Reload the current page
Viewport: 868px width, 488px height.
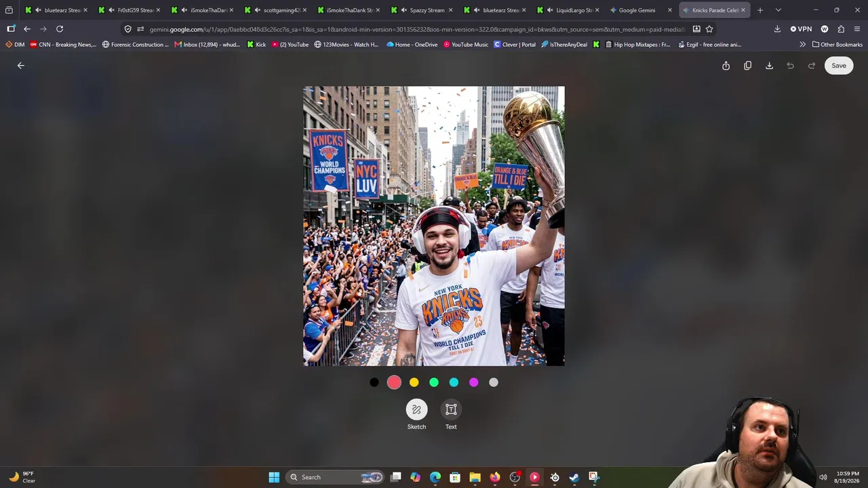60,29
